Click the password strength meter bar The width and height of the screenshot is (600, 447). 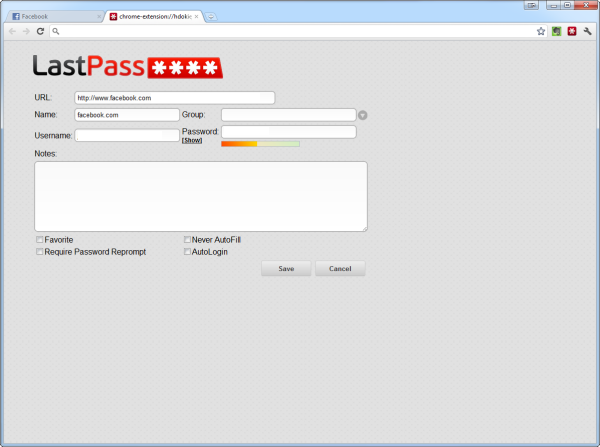(260, 144)
